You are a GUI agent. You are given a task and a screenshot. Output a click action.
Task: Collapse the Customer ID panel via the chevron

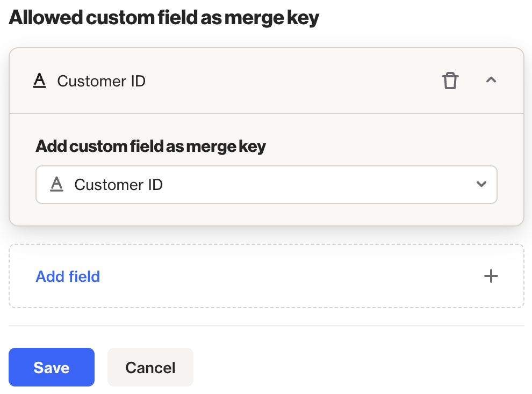coord(491,79)
